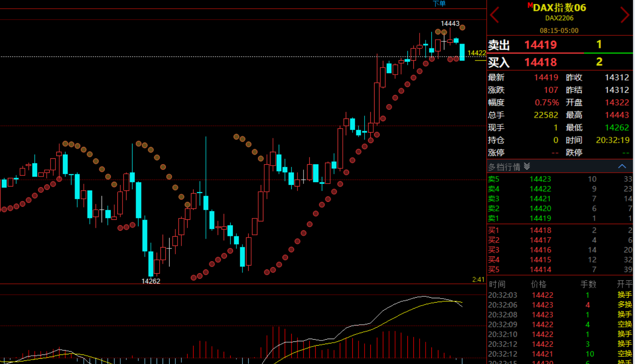Click the 时间 value 20:32:19

tap(613, 140)
